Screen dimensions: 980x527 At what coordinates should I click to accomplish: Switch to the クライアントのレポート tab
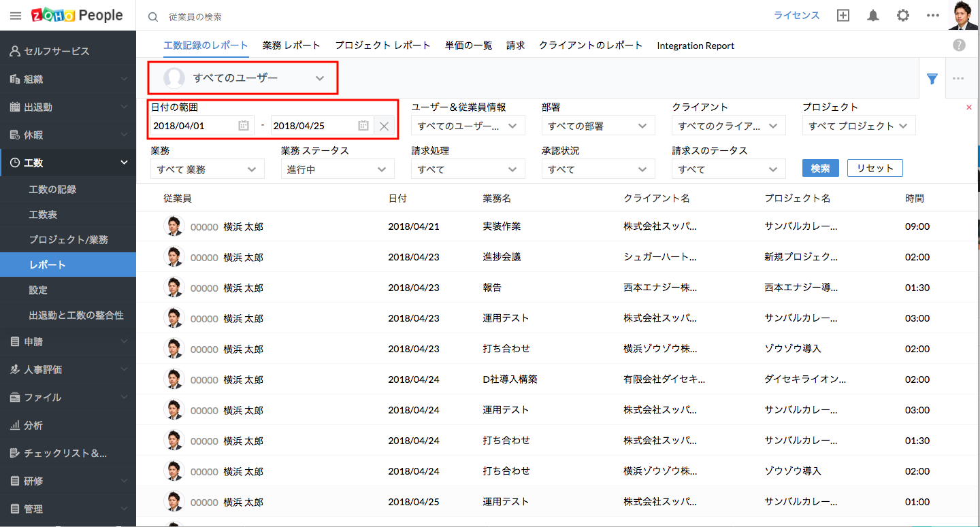coord(590,46)
